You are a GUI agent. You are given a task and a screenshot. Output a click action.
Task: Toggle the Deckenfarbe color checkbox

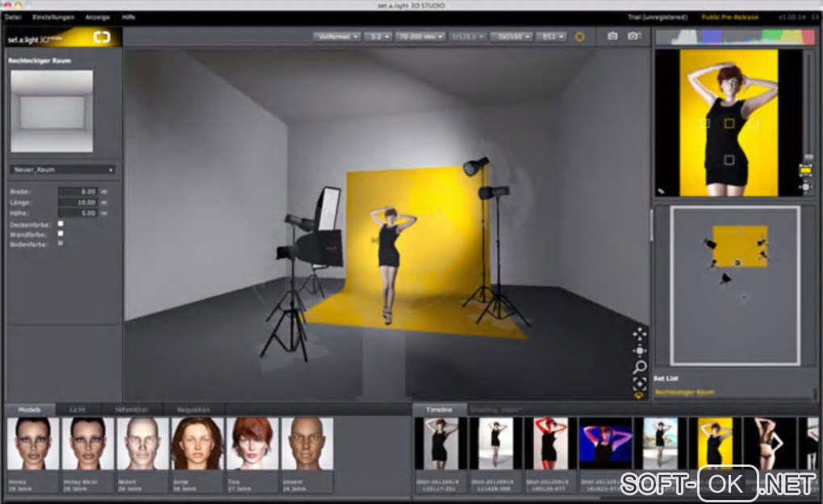click(x=61, y=224)
